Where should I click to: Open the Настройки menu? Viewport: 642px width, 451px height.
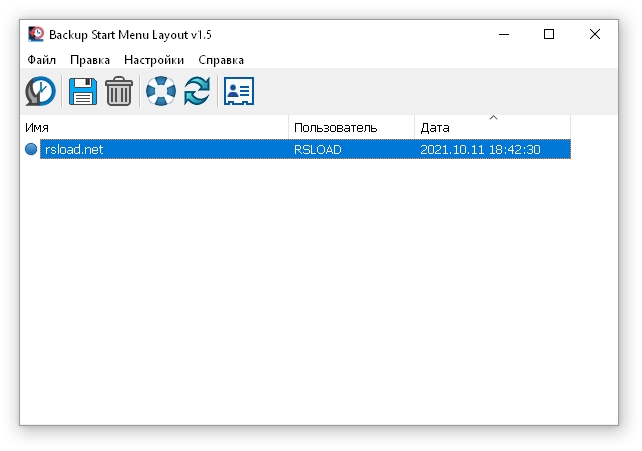154,60
